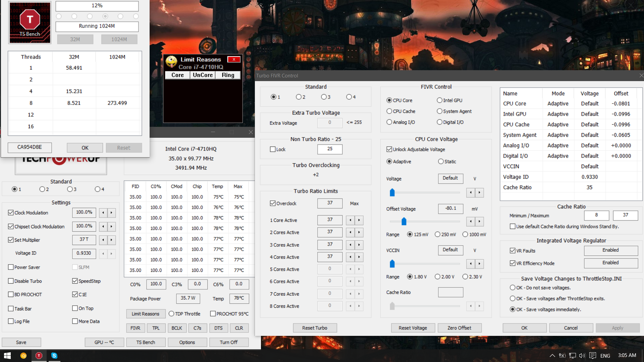Open Skype from the taskbar
This screenshot has height=362, width=644.
coord(54,356)
